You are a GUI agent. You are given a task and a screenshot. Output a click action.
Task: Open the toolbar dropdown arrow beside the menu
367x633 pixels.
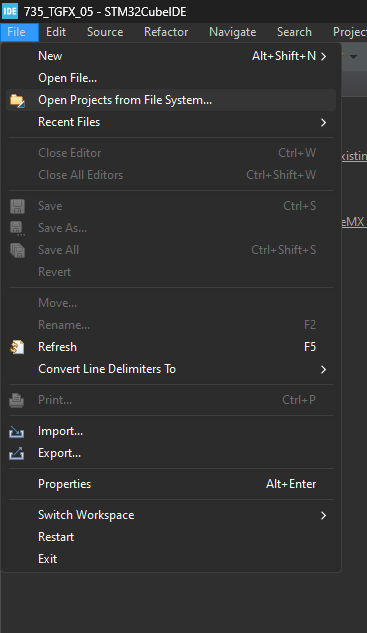[x=354, y=57]
